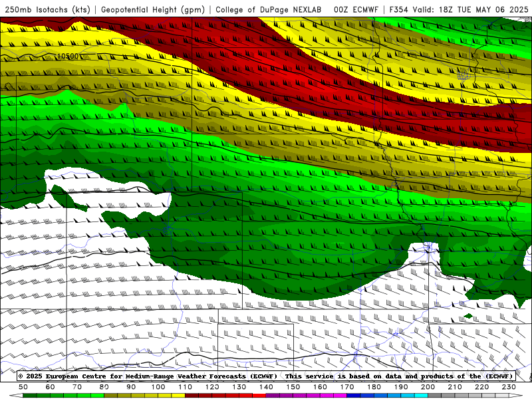Click the "100" value on the color scale

coord(158,387)
